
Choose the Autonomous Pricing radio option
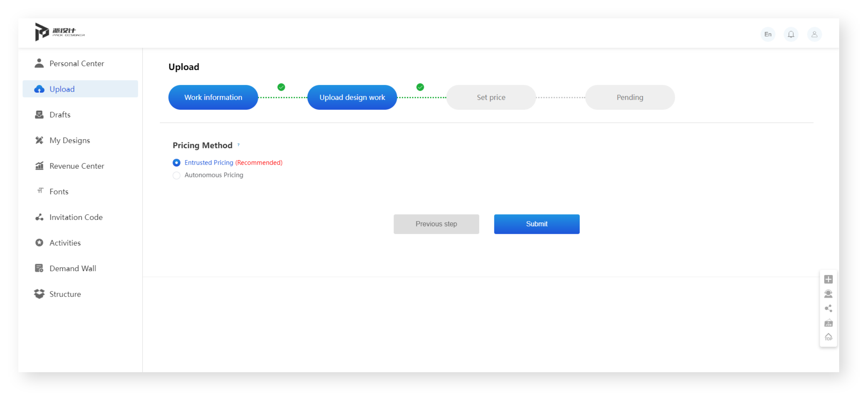coord(176,175)
